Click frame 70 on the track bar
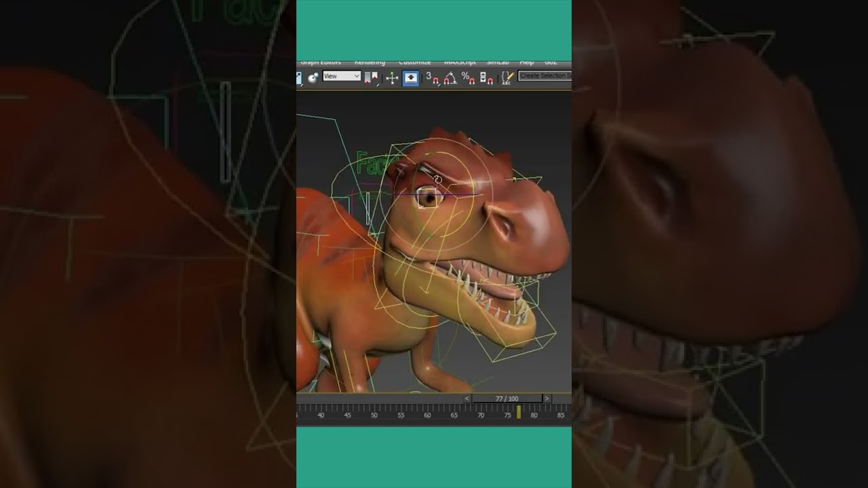The width and height of the screenshot is (868, 488). (x=481, y=415)
